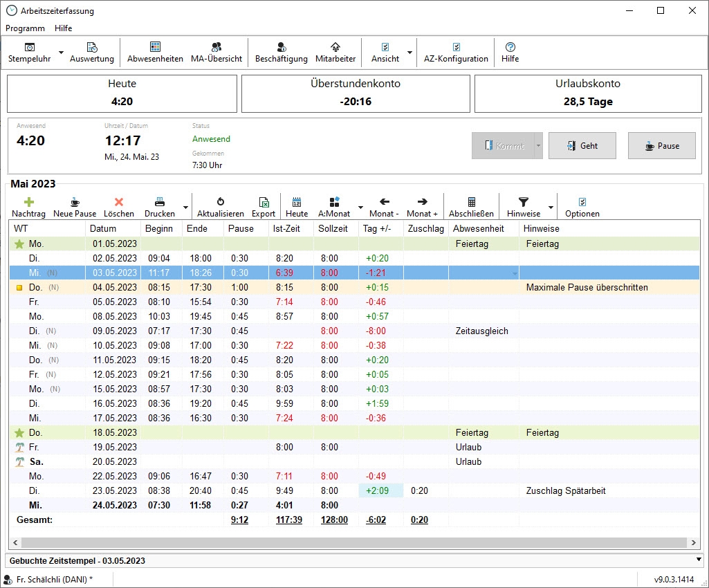This screenshot has width=709, height=588.
Task: Open the Mitarbeiter management icon
Action: click(335, 52)
